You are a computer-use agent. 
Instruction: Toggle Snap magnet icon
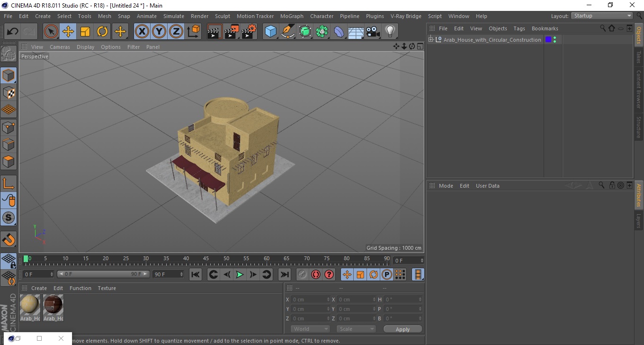[9, 239]
